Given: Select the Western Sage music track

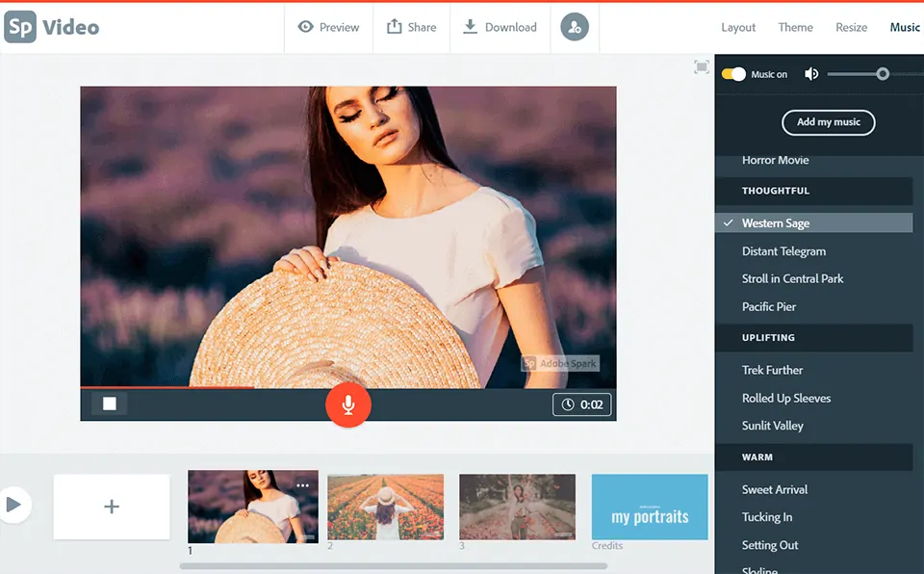Looking at the screenshot, I should click(776, 223).
